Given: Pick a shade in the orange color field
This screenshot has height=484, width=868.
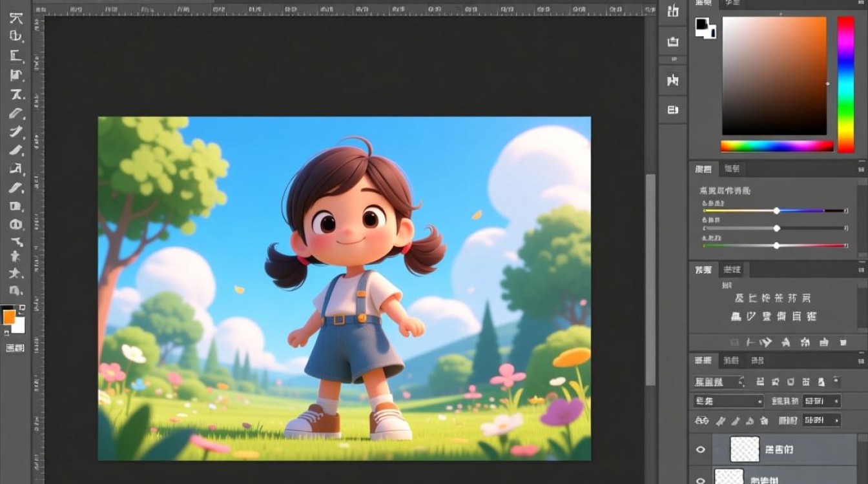Looking at the screenshot, I should tap(774, 76).
